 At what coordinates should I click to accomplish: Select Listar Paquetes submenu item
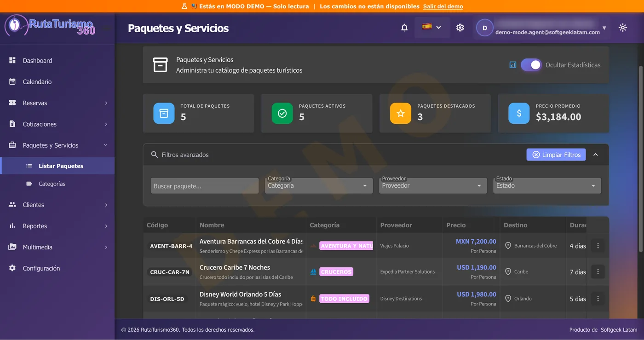point(57,166)
